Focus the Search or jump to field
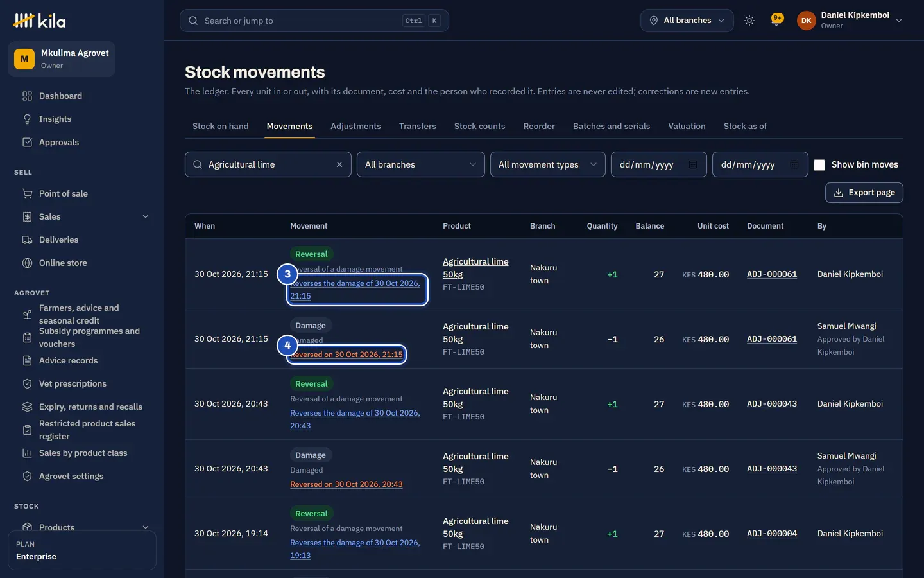924x578 pixels. click(x=314, y=21)
